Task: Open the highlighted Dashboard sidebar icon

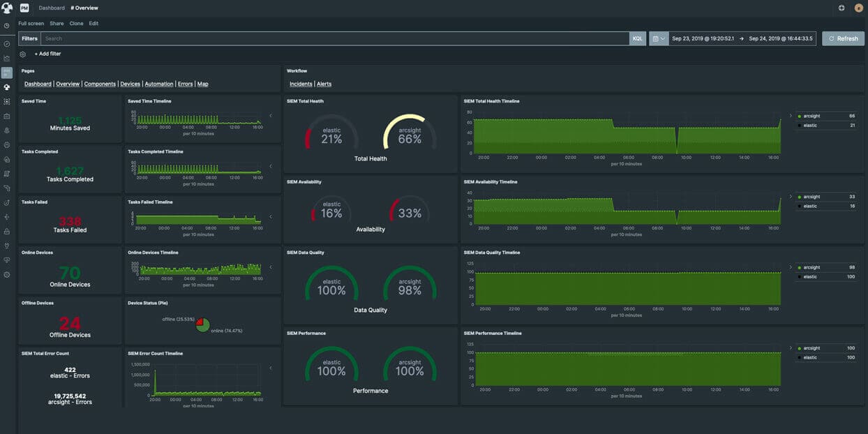Action: 6,73
